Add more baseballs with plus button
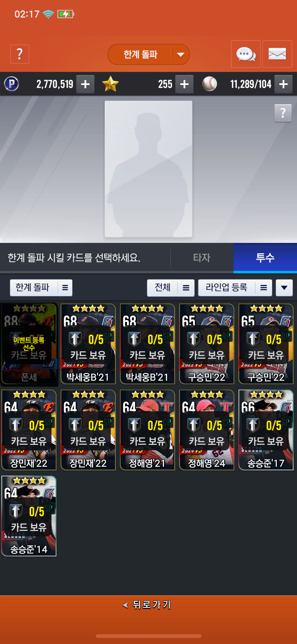The height and width of the screenshot is (644, 297). (283, 84)
